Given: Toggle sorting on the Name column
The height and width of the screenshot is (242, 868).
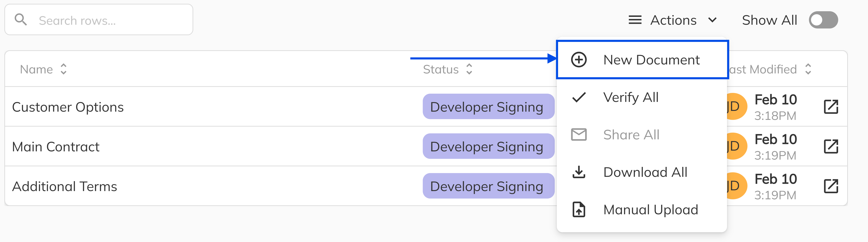Looking at the screenshot, I should [63, 69].
